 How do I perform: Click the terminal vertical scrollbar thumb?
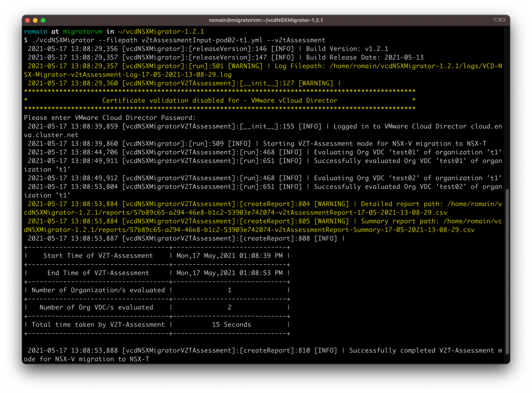click(507, 272)
